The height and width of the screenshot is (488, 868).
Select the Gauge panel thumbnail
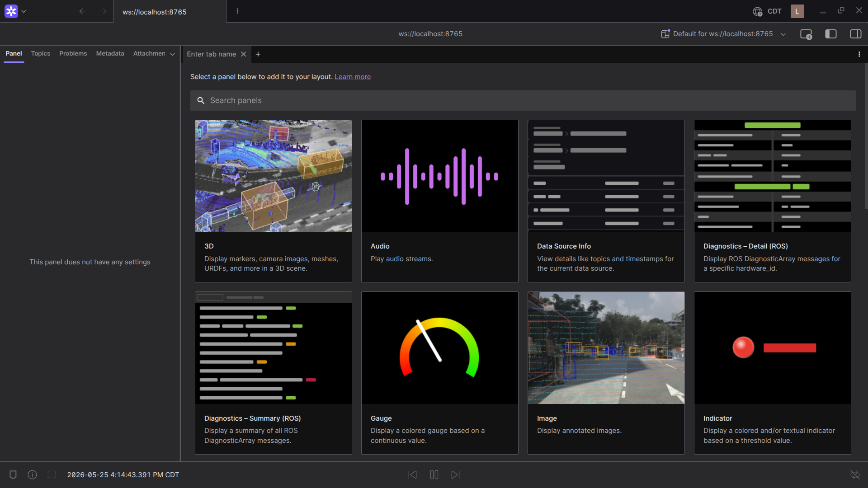pyautogui.click(x=439, y=348)
